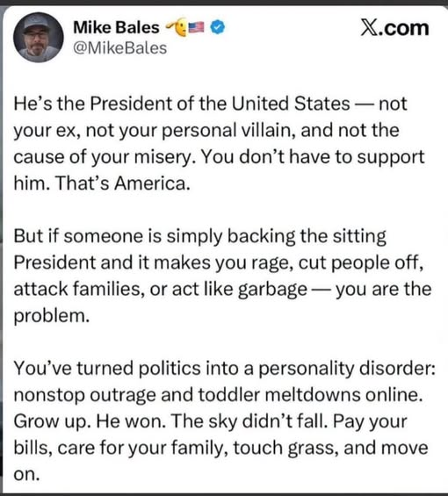Click the phrase "The sky didn't fall."
The height and width of the screenshot is (496, 448).
[250, 421]
